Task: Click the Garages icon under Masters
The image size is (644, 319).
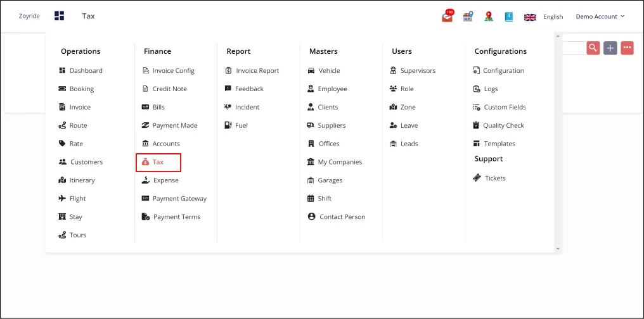Action: point(311,180)
